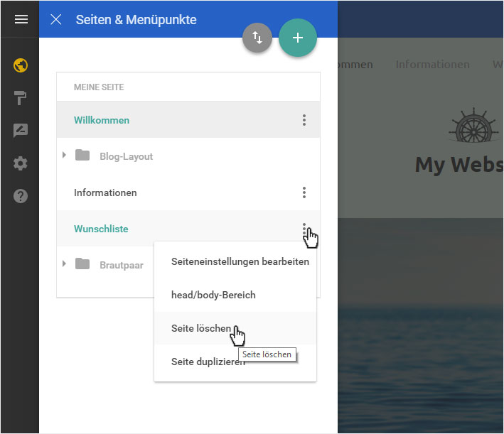
Task: Open the three-dot menu for Informationen
Action: (304, 192)
